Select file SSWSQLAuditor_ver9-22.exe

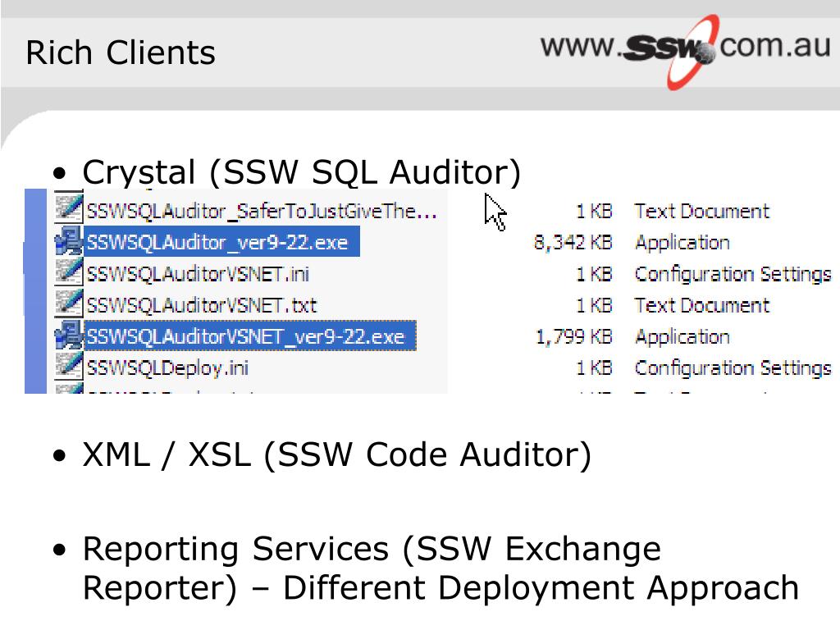coord(221,242)
